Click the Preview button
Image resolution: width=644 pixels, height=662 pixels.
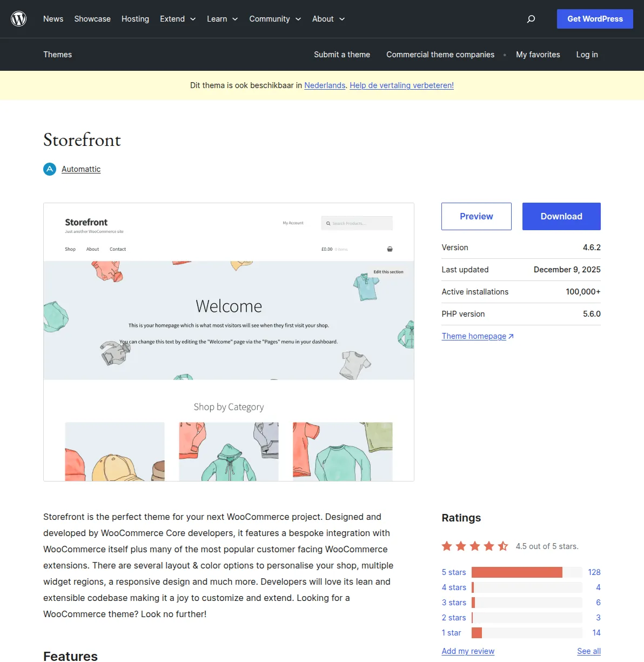pos(476,216)
